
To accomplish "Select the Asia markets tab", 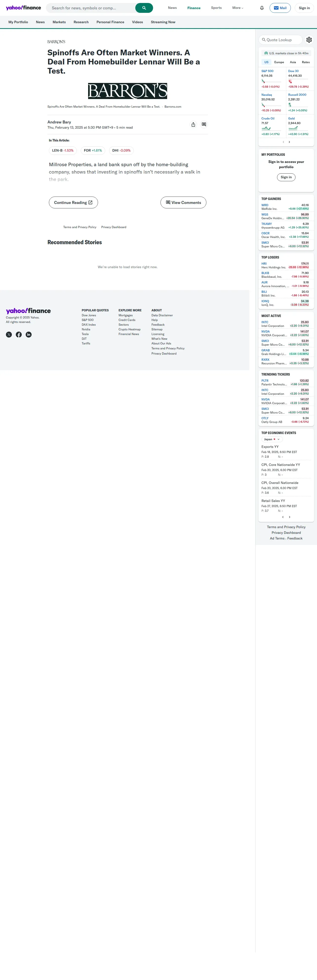I will pyautogui.click(x=293, y=62).
